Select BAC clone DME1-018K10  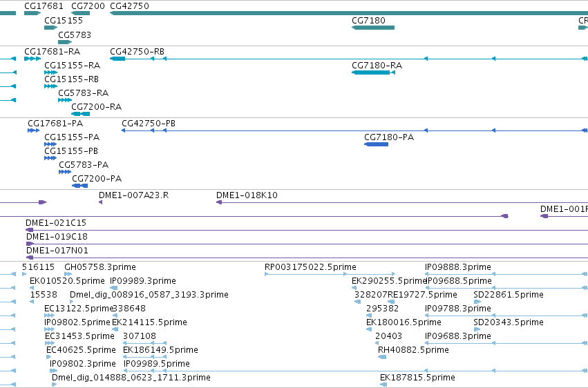(402, 202)
